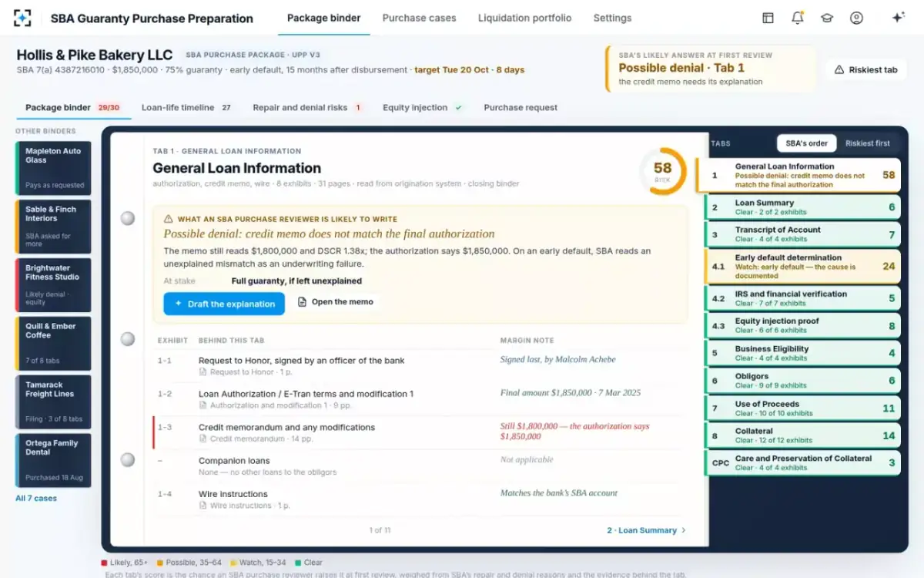The image size is (924, 578).
Task: Select Repair and denial risks sub-tab
Action: pyautogui.click(x=308, y=108)
